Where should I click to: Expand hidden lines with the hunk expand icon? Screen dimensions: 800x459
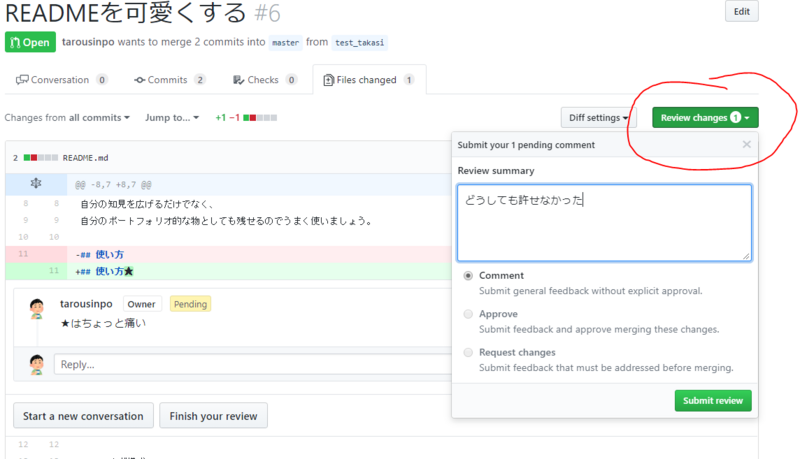[x=36, y=184]
